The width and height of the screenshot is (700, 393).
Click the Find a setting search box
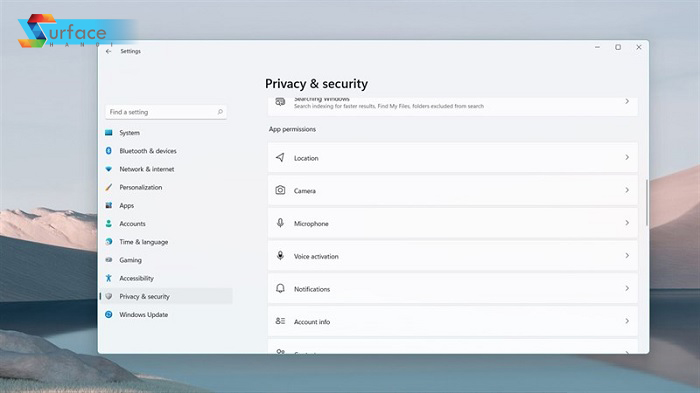coord(166,112)
